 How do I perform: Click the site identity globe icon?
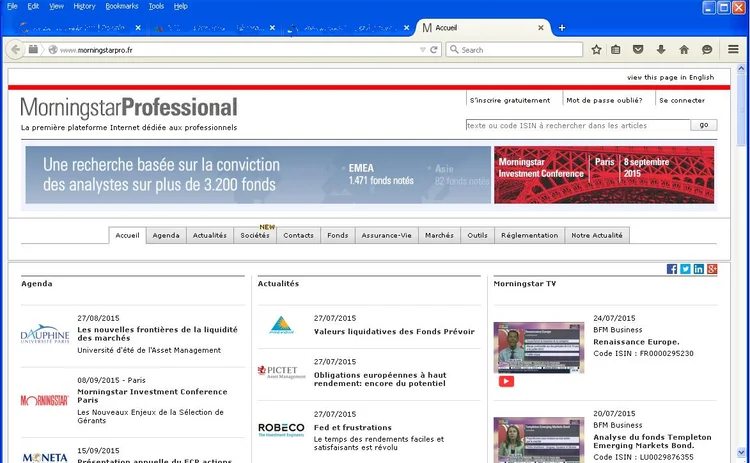coord(53,49)
